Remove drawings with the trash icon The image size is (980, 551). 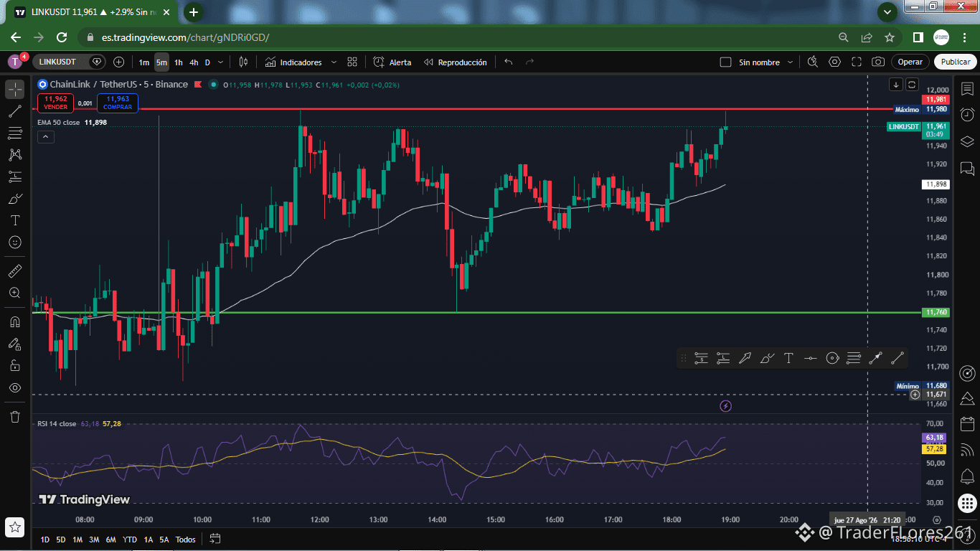point(15,417)
